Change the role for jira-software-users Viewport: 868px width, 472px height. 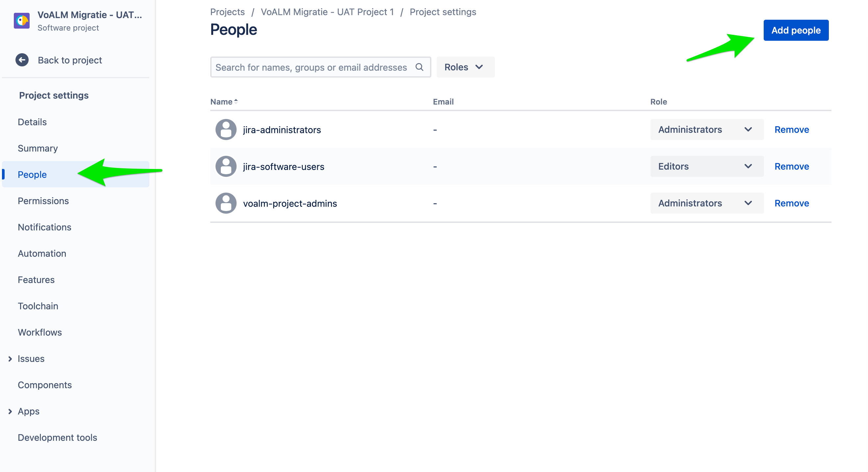pos(706,166)
